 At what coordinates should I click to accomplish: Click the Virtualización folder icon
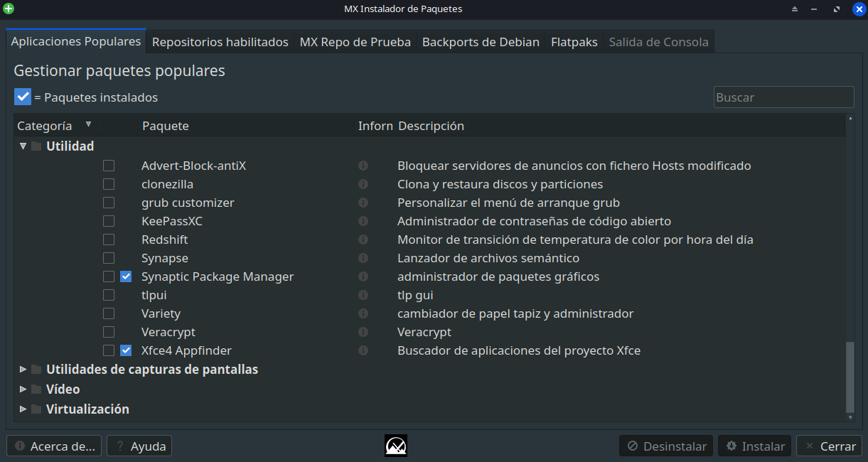36,409
